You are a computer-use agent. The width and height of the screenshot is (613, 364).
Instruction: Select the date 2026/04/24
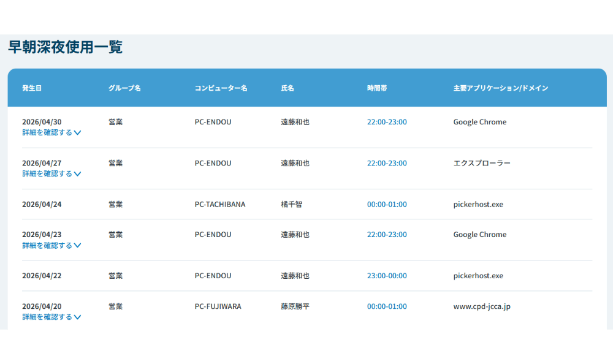42,205
